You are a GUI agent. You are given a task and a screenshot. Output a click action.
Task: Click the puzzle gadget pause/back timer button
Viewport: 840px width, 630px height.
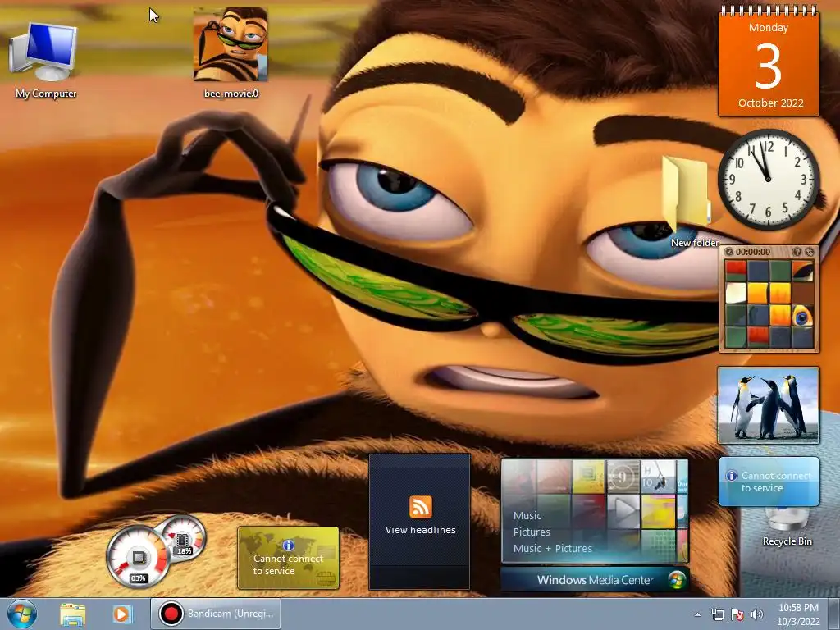(728, 252)
